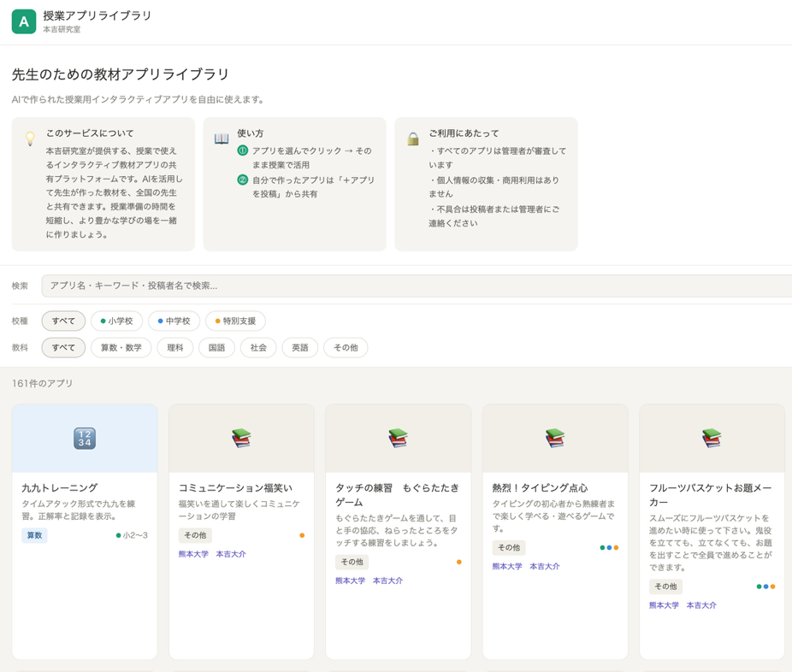This screenshot has height=672, width=792.
Task: Open the 授業アプリライブラリ header title
Action: click(x=97, y=15)
